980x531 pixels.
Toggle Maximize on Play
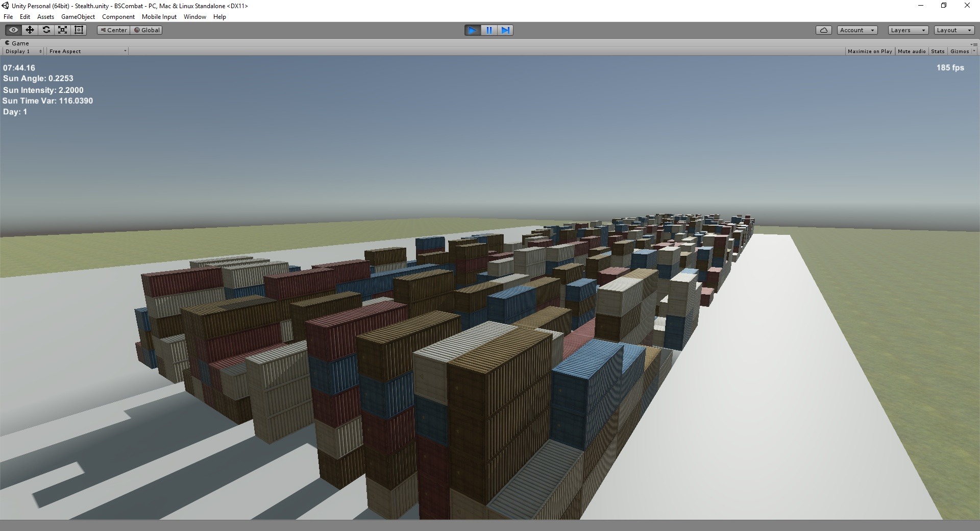pos(869,52)
